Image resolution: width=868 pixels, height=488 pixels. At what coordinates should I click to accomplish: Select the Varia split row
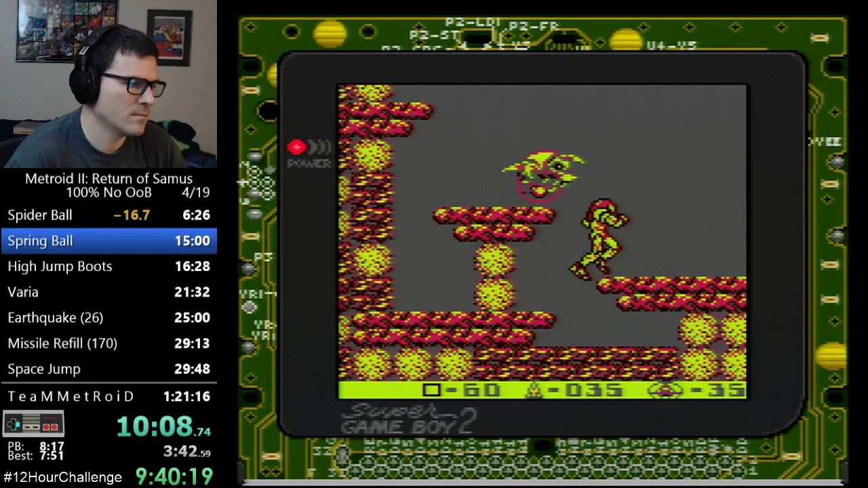tap(108, 292)
